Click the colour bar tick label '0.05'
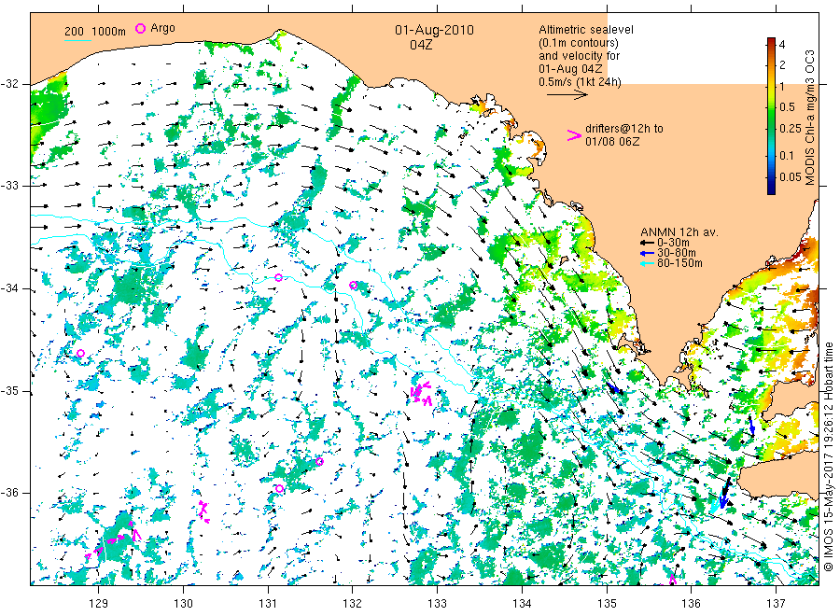Image resolution: width=840 pixels, height=616 pixels. (x=790, y=177)
